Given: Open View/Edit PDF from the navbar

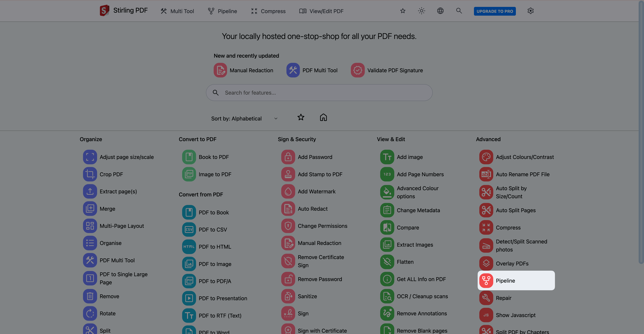Looking at the screenshot, I should 321,11.
